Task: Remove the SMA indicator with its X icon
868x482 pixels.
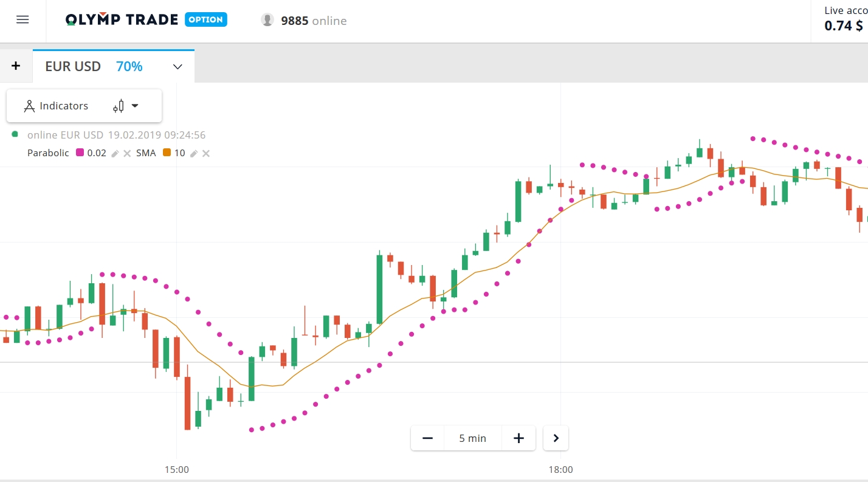Action: pyautogui.click(x=205, y=153)
